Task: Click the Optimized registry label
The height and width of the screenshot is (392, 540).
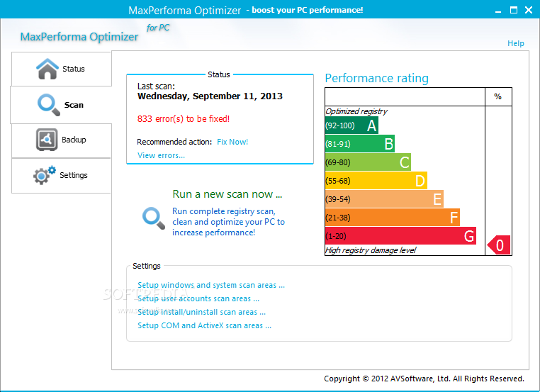Action: click(356, 111)
